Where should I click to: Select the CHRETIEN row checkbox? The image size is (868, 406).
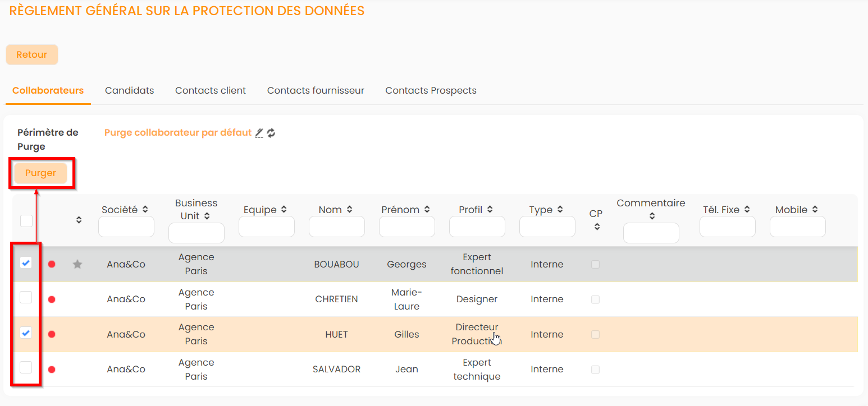(26, 297)
